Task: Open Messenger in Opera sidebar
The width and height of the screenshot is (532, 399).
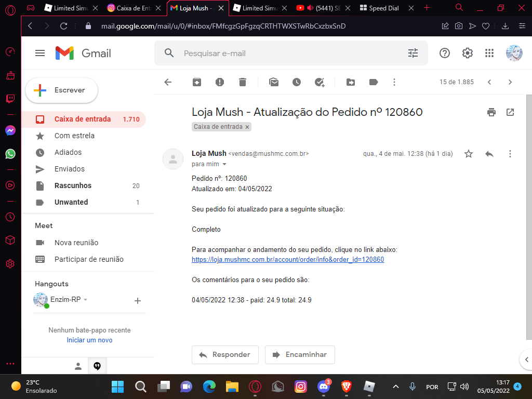Action: click(x=10, y=130)
